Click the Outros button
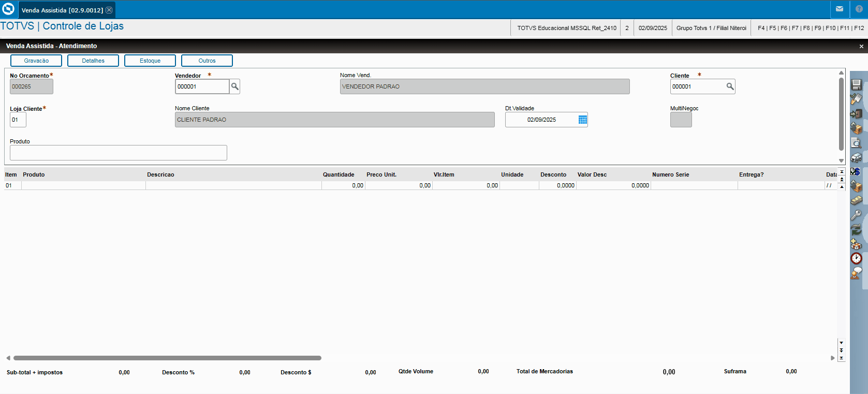868x394 pixels. pyautogui.click(x=207, y=61)
